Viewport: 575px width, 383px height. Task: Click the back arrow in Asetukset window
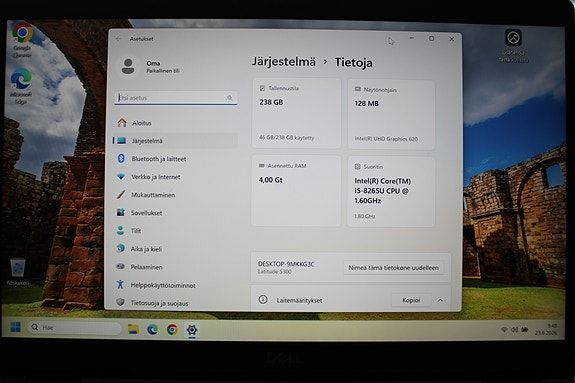(x=118, y=39)
